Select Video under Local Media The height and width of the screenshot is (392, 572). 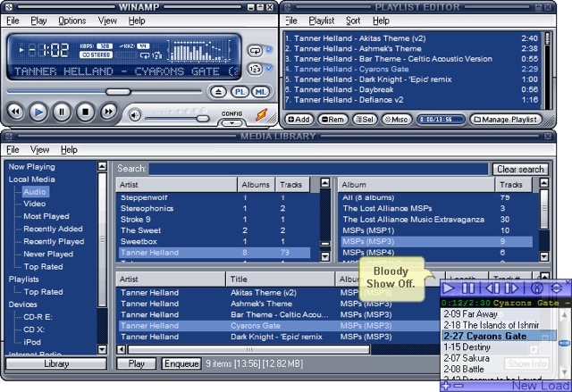[35, 204]
